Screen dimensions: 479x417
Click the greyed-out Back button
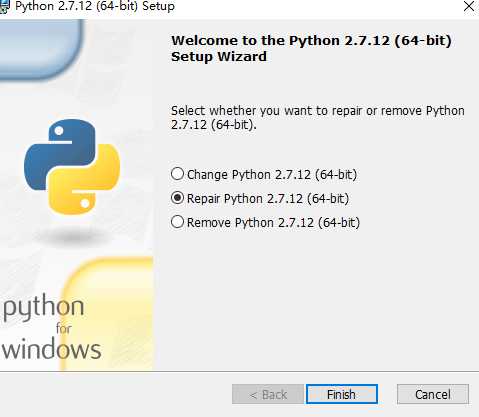(x=268, y=394)
